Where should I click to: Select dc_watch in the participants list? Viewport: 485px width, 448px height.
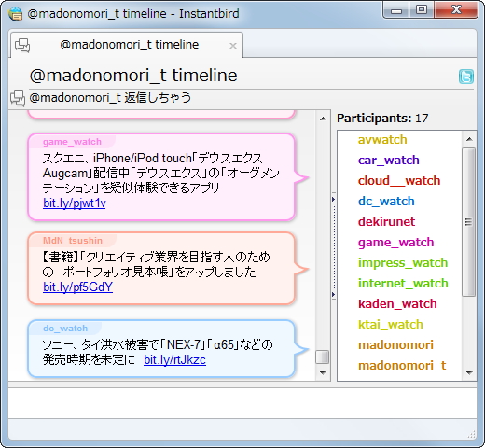pyautogui.click(x=386, y=202)
